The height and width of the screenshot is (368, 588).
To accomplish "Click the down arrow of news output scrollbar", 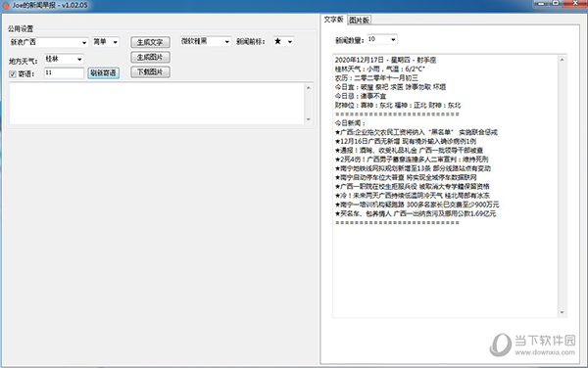I will click(562, 312).
